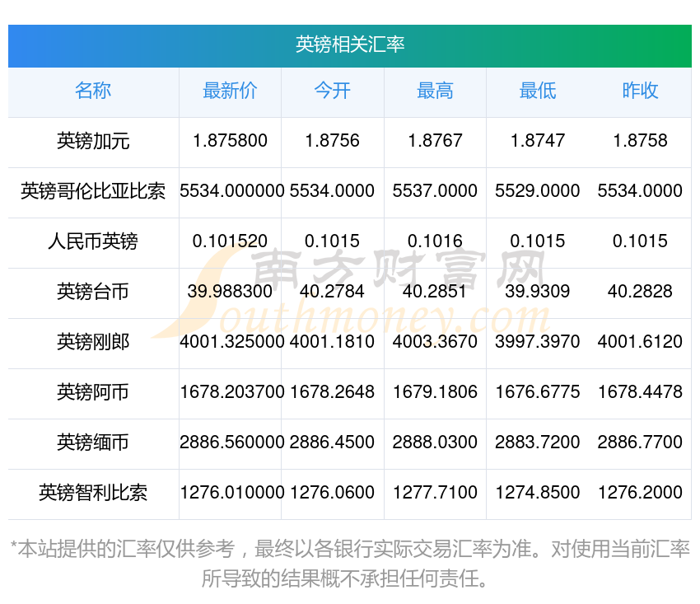Viewport: 700px width, 604px height.
Task: Click the low value 2883.7200
Action: point(538,442)
